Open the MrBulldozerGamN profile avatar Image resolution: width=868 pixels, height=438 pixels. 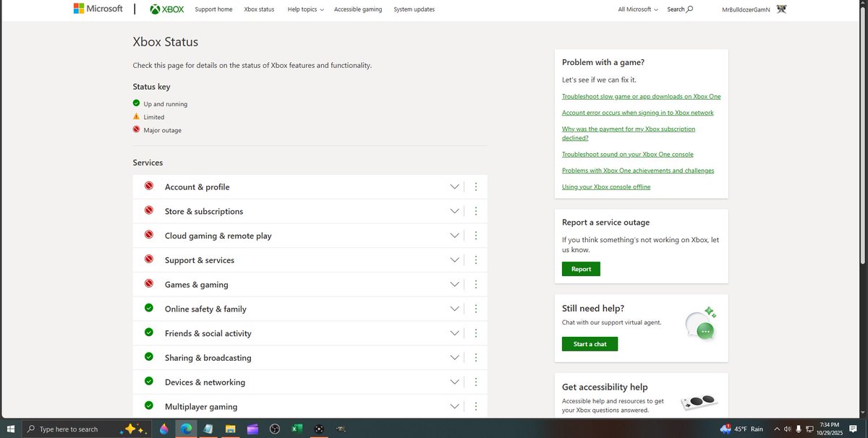click(x=781, y=9)
